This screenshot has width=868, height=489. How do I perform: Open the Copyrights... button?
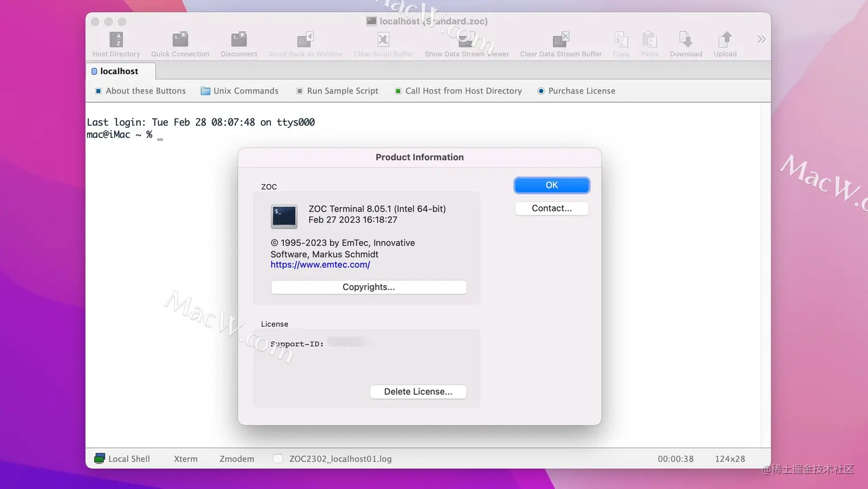(x=369, y=287)
